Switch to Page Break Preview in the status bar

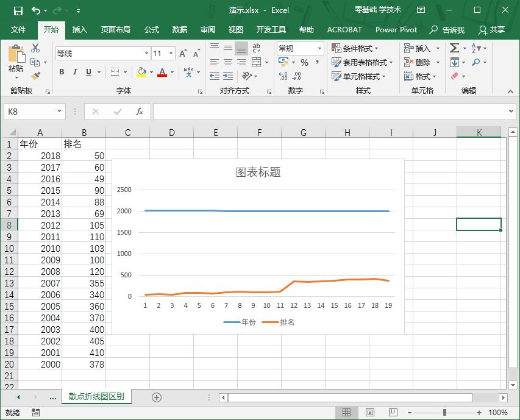pos(393,412)
